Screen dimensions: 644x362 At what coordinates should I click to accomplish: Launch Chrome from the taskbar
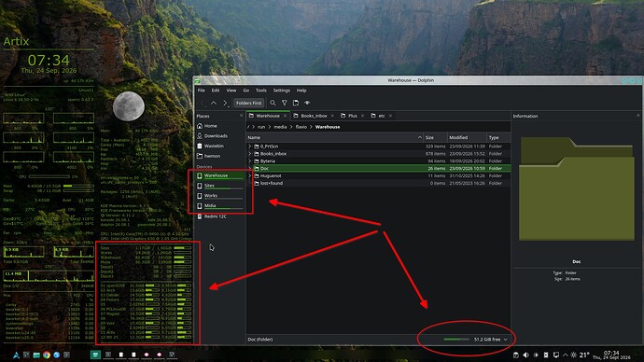pyautogui.click(x=47, y=355)
